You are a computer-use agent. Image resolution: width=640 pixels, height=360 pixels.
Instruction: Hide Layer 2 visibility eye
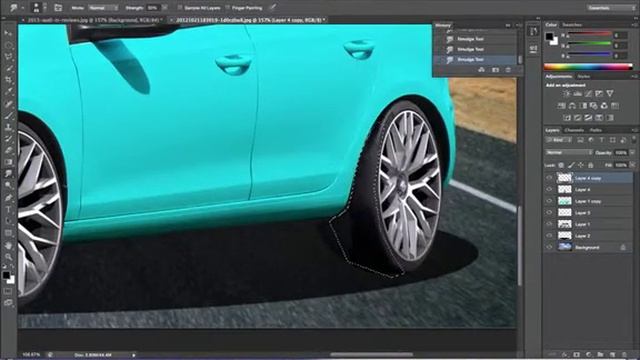tap(549, 236)
